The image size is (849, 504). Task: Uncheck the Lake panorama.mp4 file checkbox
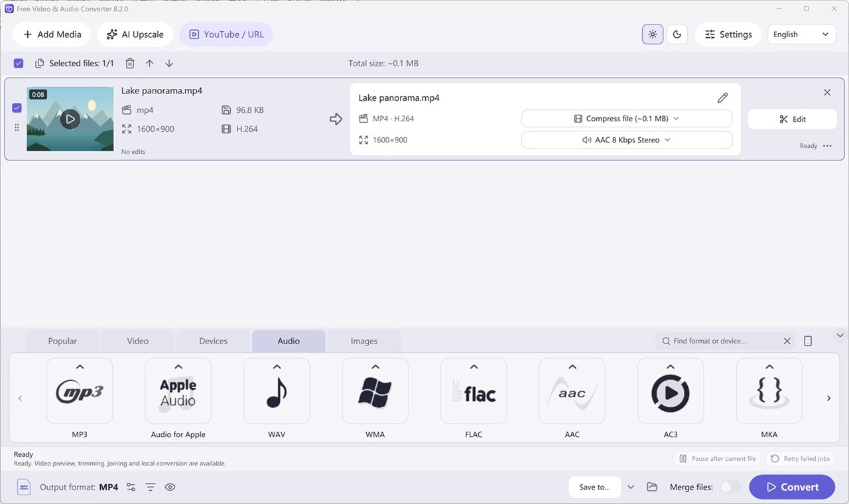coord(17,108)
